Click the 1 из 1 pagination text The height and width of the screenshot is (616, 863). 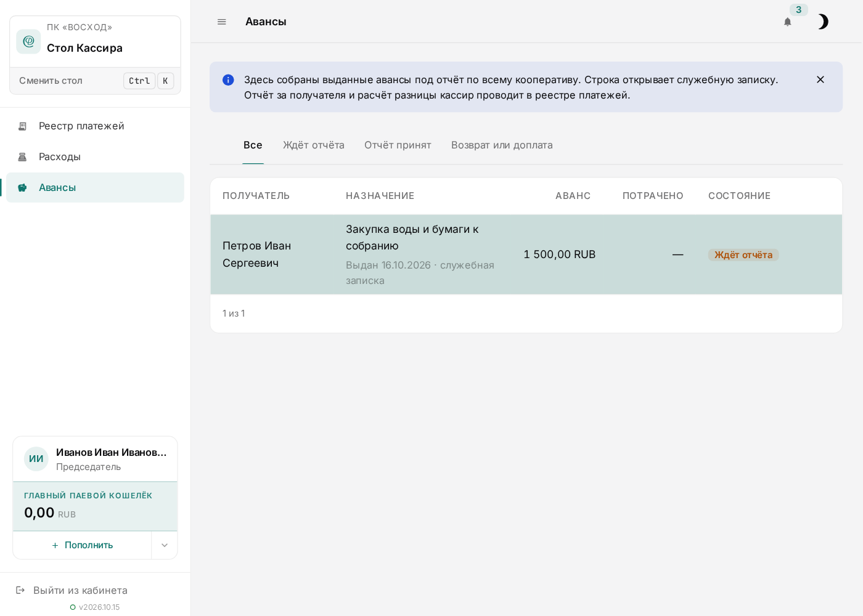point(234,314)
